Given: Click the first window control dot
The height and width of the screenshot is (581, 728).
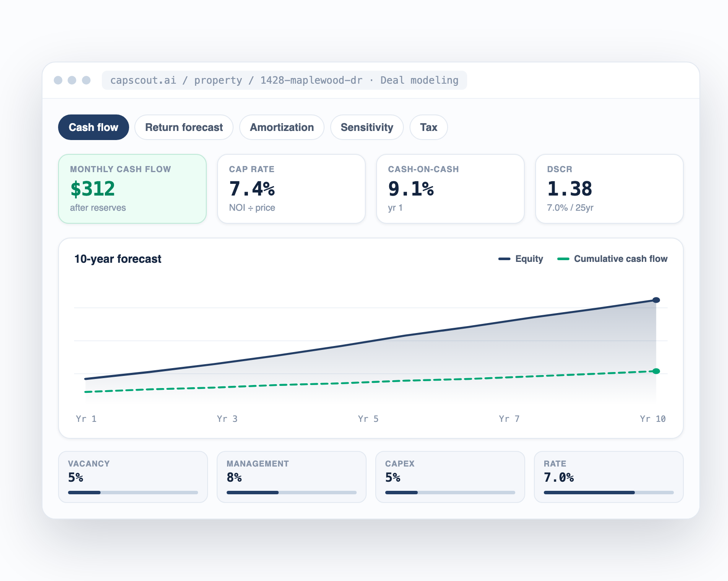Looking at the screenshot, I should 58,80.
